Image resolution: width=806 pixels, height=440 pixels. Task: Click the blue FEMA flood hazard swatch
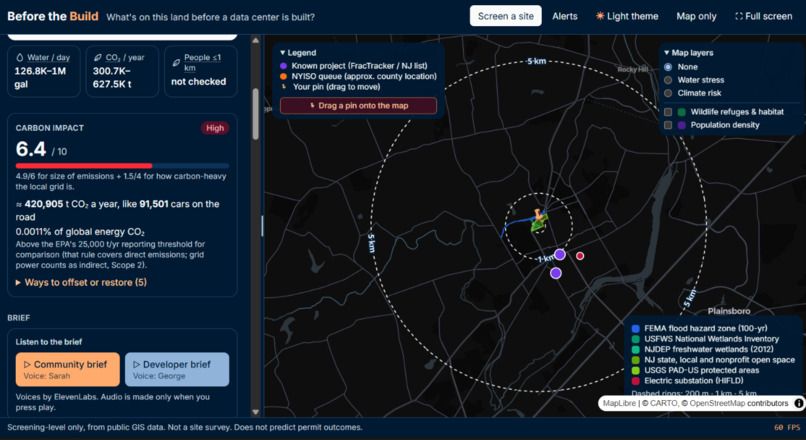point(635,328)
